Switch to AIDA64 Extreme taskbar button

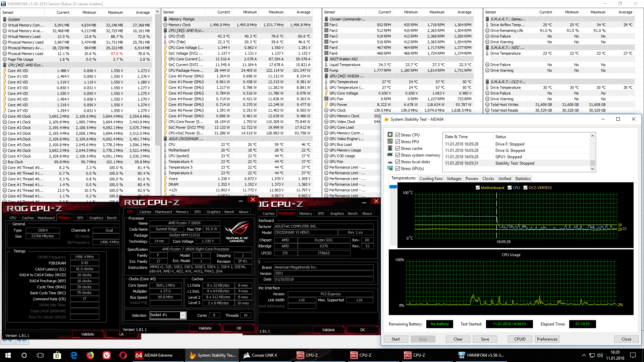click(158, 355)
